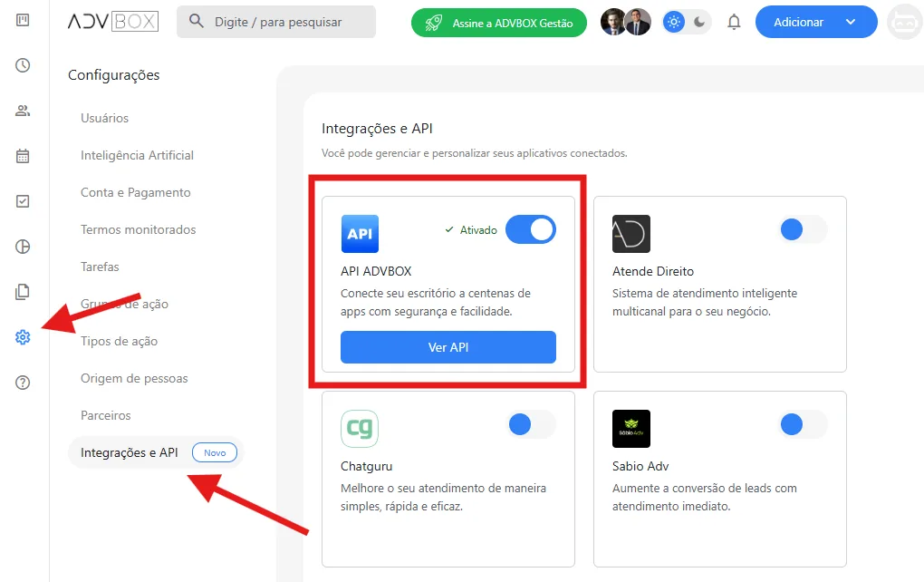The height and width of the screenshot is (582, 924).
Task: Open Usuários settings menu
Action: pyautogui.click(x=104, y=118)
